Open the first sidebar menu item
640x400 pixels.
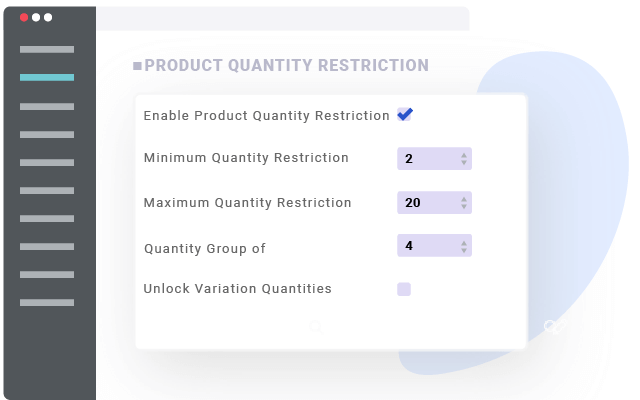point(47,49)
